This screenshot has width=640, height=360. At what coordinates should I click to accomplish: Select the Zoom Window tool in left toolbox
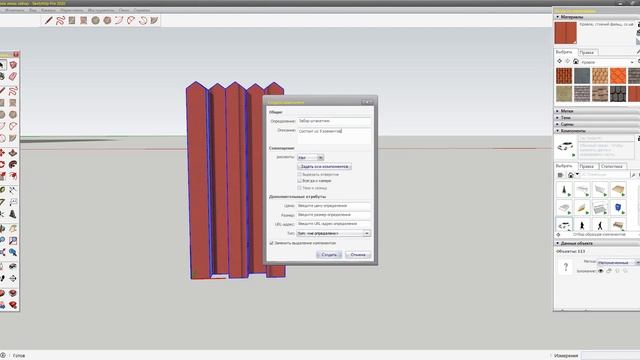click(x=13, y=241)
